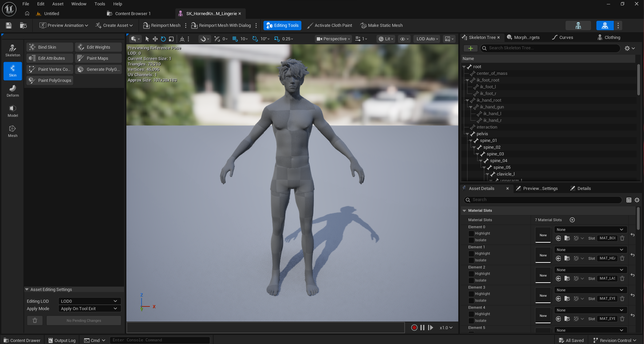Collapse the pelvis bone tree node
The width and height of the screenshot is (644, 344).
click(467, 134)
